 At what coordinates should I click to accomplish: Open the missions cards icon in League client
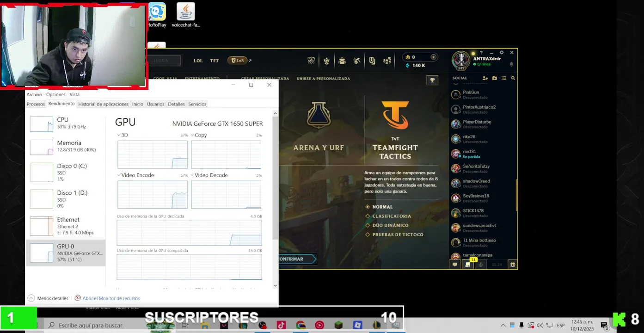point(372,61)
